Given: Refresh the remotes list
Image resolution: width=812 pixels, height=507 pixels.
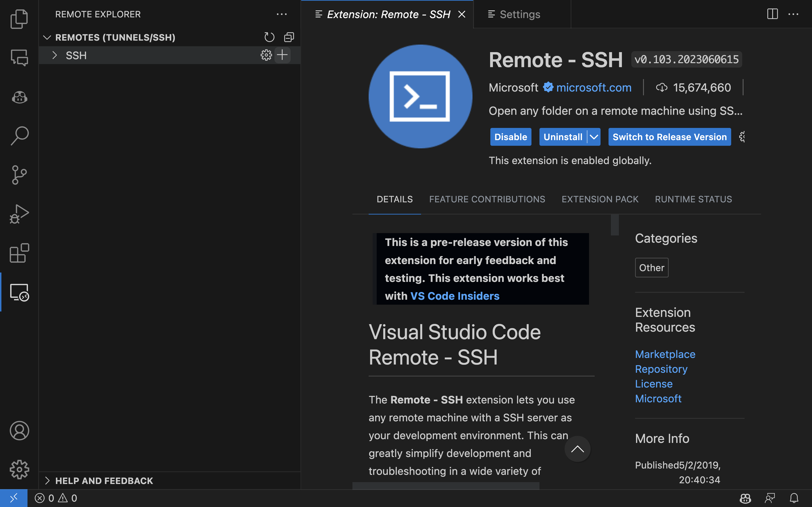Looking at the screenshot, I should [x=269, y=37].
